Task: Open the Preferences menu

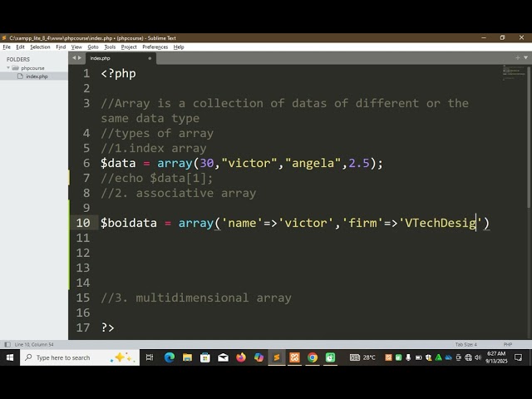Action: 155,47
